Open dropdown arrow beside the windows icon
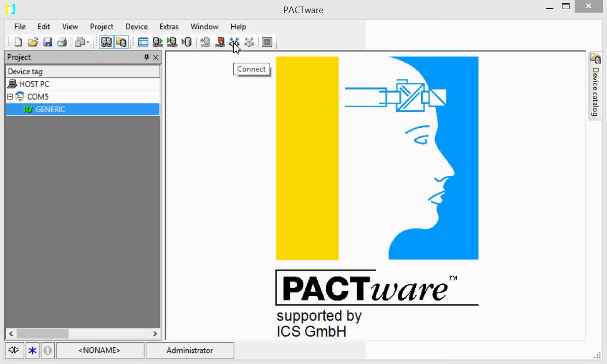Screen dimensions: 607x364 (x=88, y=42)
